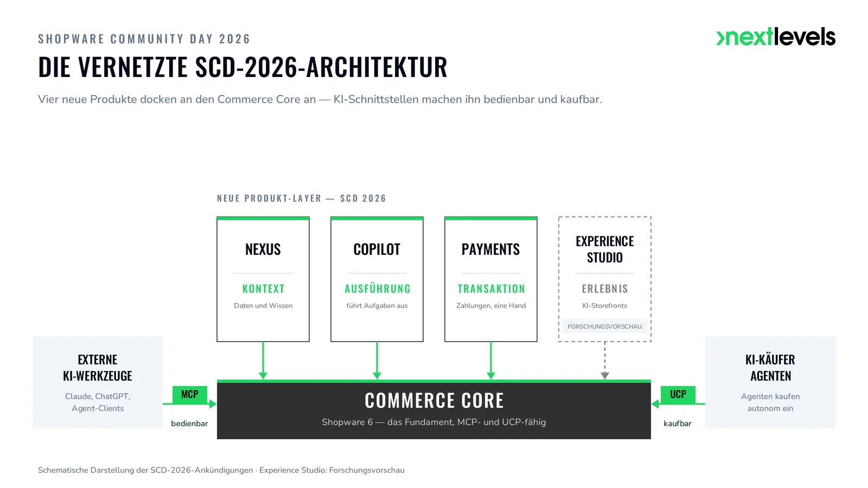Viewport: 868px width, 488px height.
Task: Click 'Zahlungen, eine Hand' text
Action: tap(491, 306)
